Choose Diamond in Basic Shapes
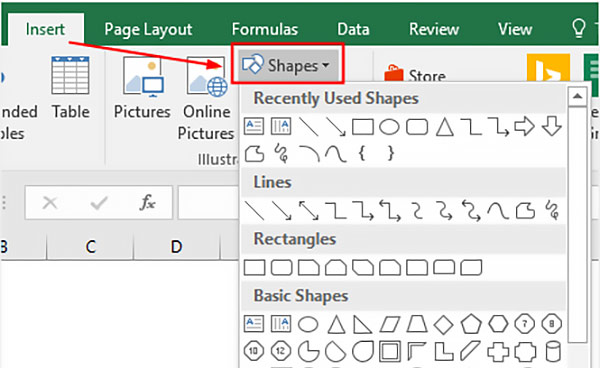This screenshot has width=600, height=368. click(444, 324)
